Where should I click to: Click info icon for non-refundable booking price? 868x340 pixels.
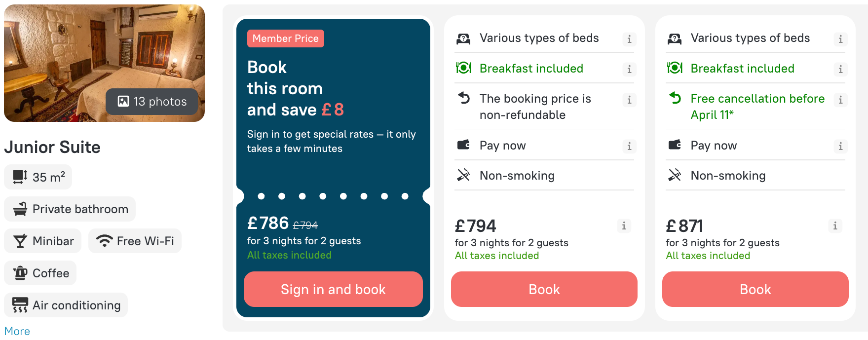coord(629,100)
